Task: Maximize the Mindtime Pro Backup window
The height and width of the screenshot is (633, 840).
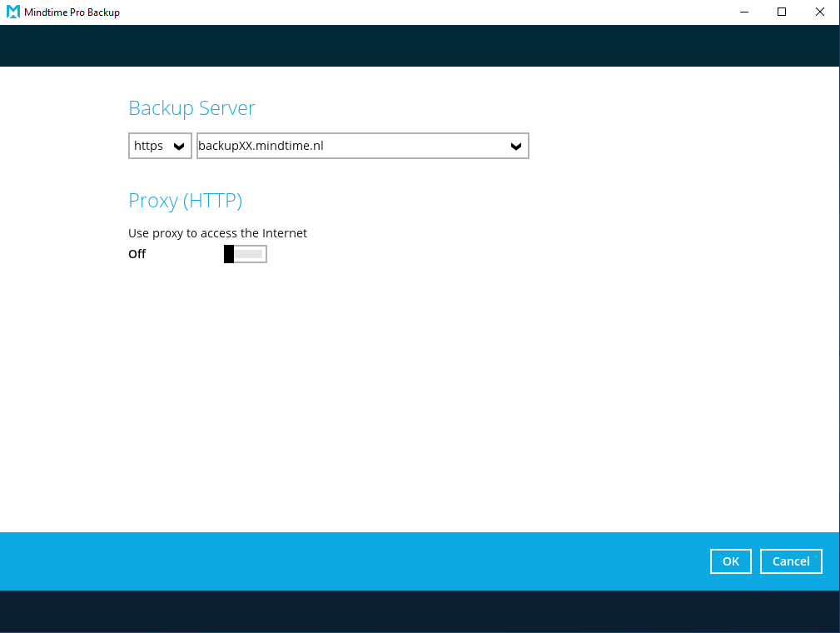Action: point(782,12)
